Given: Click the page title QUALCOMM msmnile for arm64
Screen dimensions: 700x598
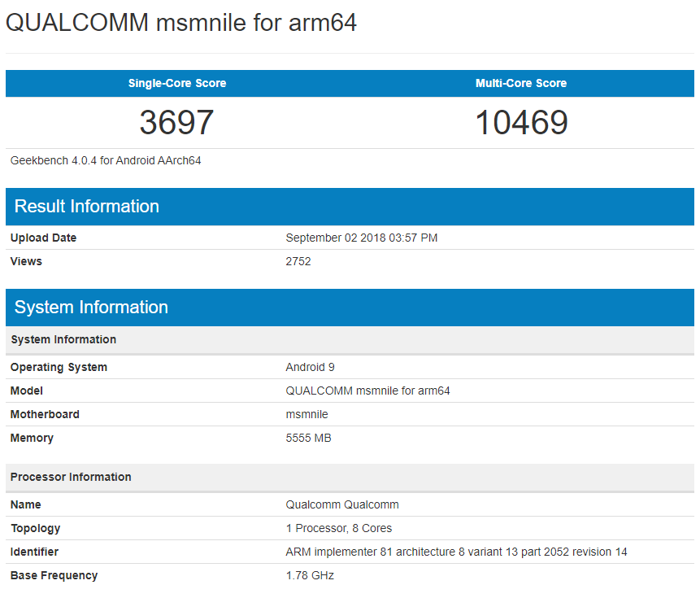Looking at the screenshot, I should [181, 23].
